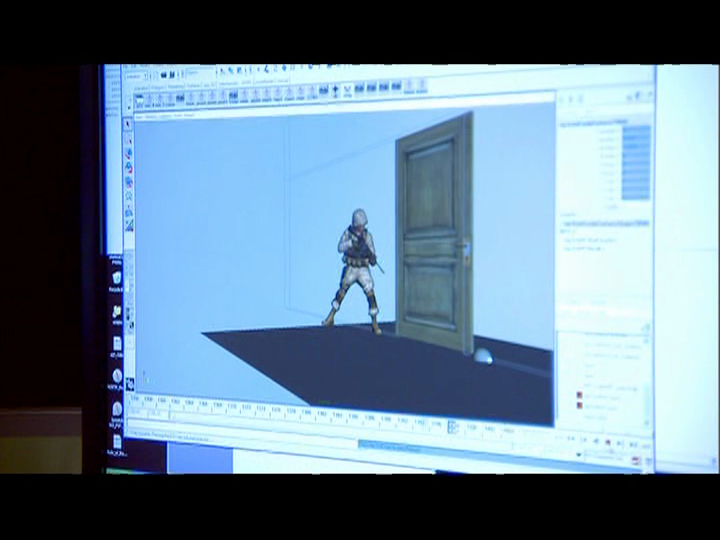Open the Recycle Bin desktop icon
The width and height of the screenshot is (720, 540).
pyautogui.click(x=117, y=279)
